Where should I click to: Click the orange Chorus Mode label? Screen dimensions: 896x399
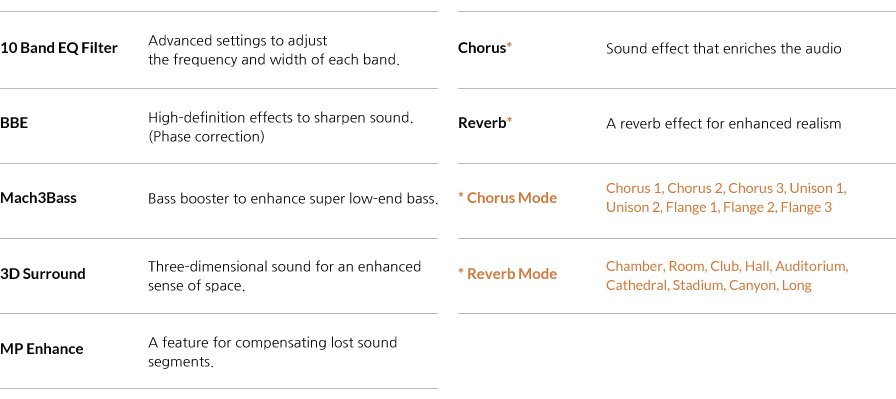(507, 198)
